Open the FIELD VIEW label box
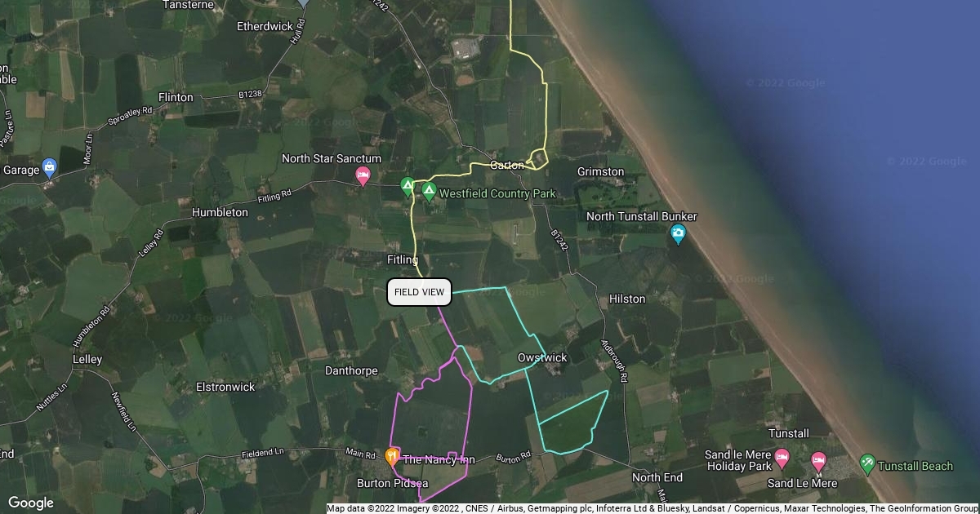This screenshot has height=514, width=980. (419, 292)
